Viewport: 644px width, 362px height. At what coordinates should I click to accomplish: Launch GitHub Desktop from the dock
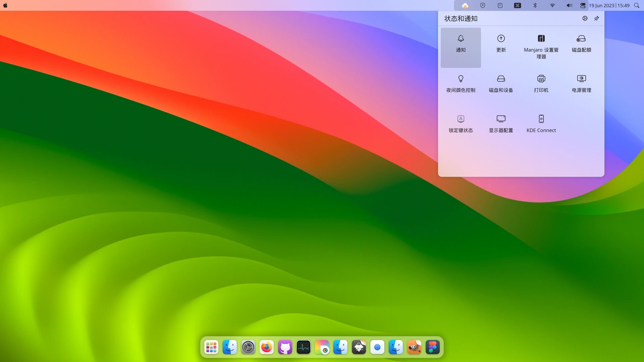click(x=285, y=347)
